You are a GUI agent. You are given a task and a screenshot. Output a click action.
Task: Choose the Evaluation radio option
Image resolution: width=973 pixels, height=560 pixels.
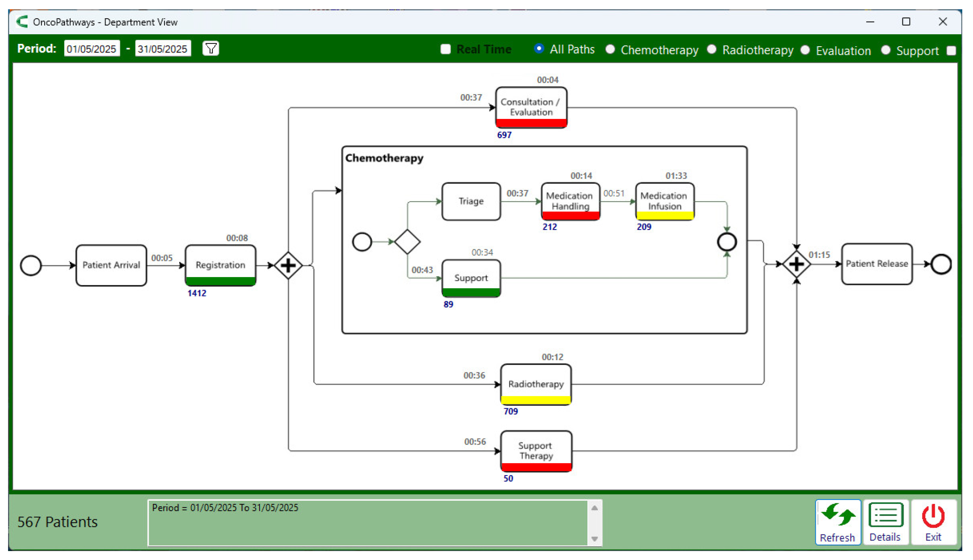(x=805, y=50)
